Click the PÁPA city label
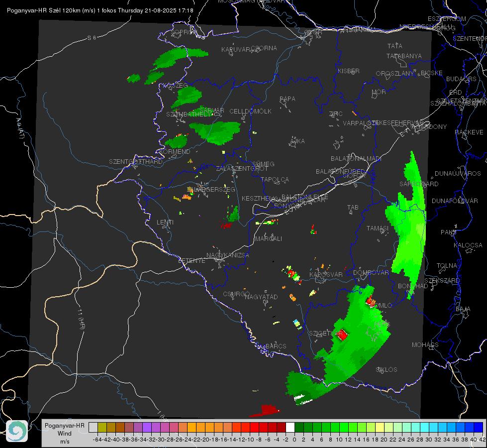487x448 pixels. [288, 99]
